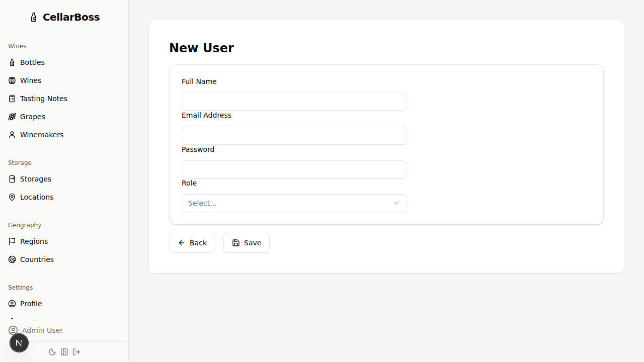This screenshot has height=362, width=644.
Task: Collapse the sidebar using the panel toggle
Action: 64,352
